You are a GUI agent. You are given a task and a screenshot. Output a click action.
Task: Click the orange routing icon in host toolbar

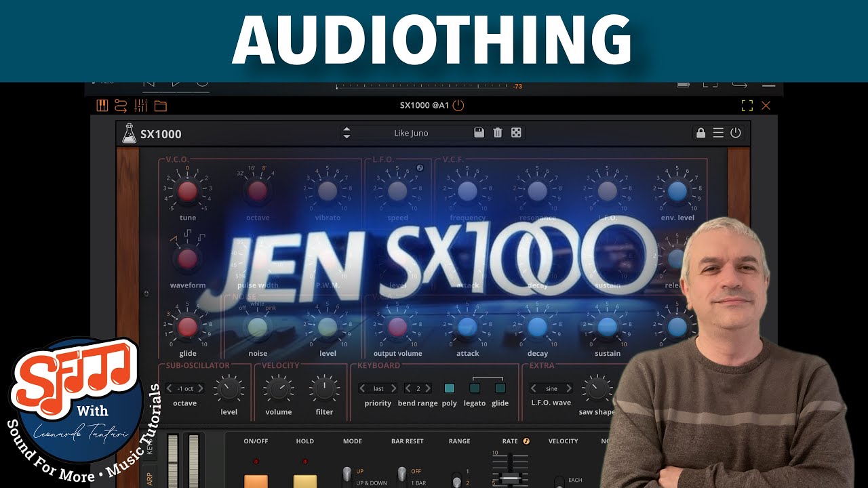pos(121,106)
